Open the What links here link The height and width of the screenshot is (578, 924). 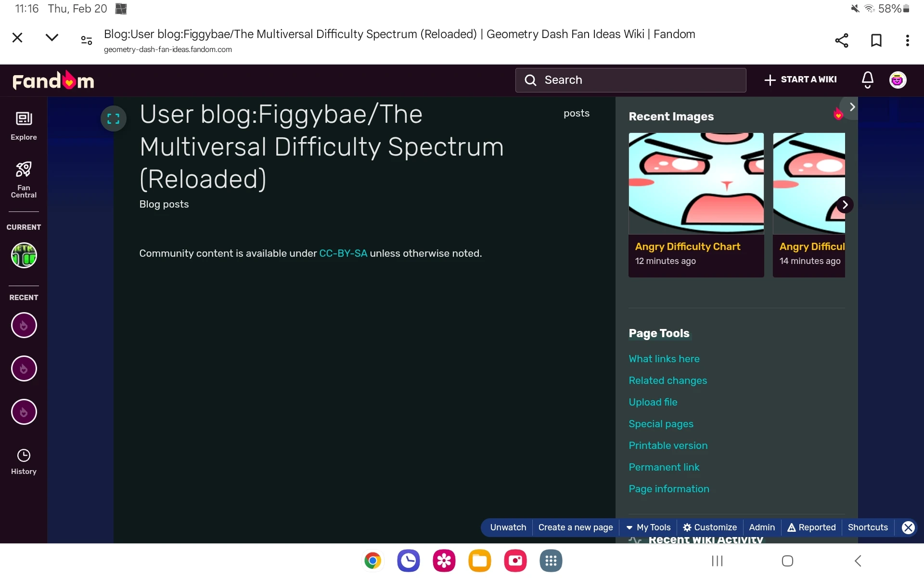[x=664, y=359]
